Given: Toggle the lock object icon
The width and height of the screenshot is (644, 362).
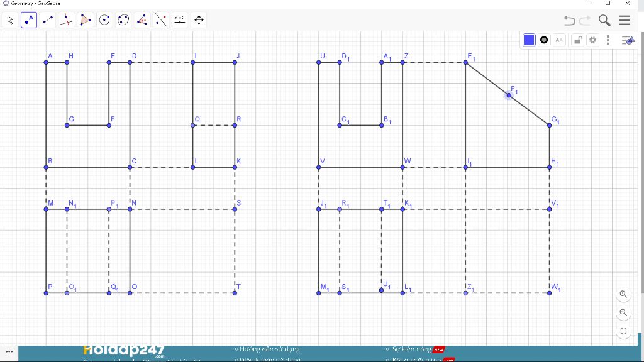Looking at the screenshot, I should [578, 40].
